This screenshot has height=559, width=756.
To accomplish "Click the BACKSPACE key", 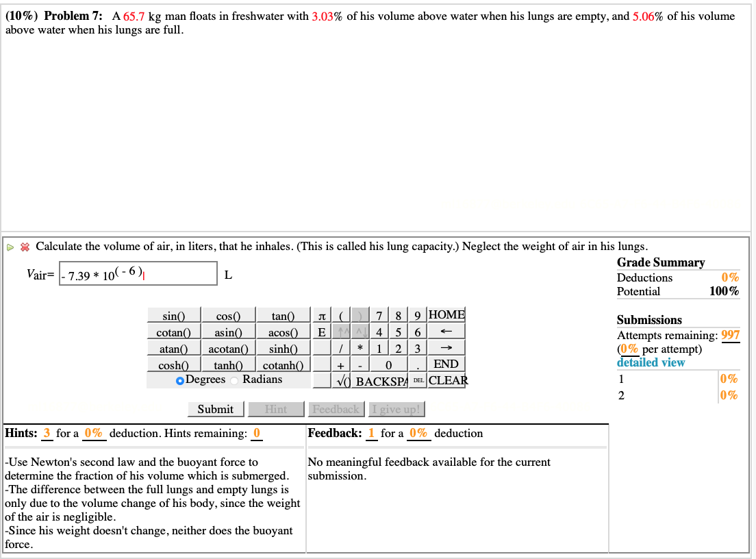I will point(382,380).
